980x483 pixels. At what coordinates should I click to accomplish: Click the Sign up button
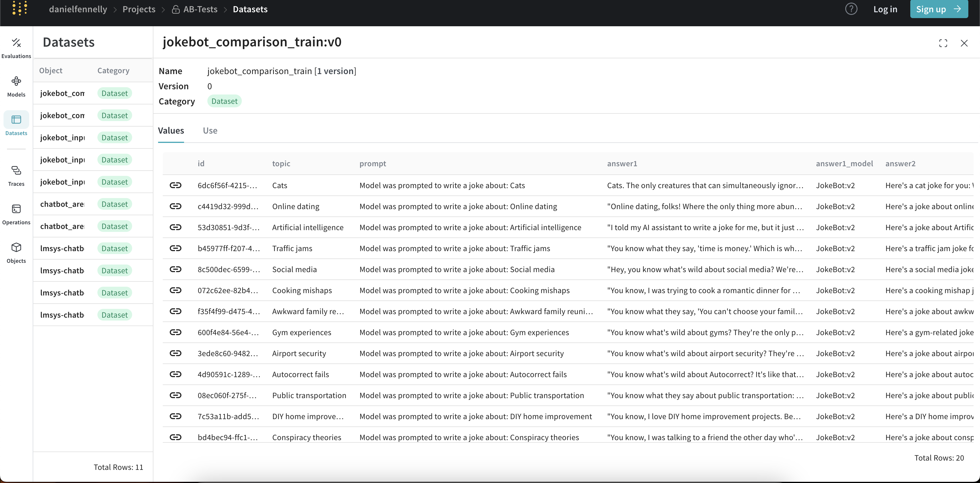pyautogui.click(x=939, y=9)
